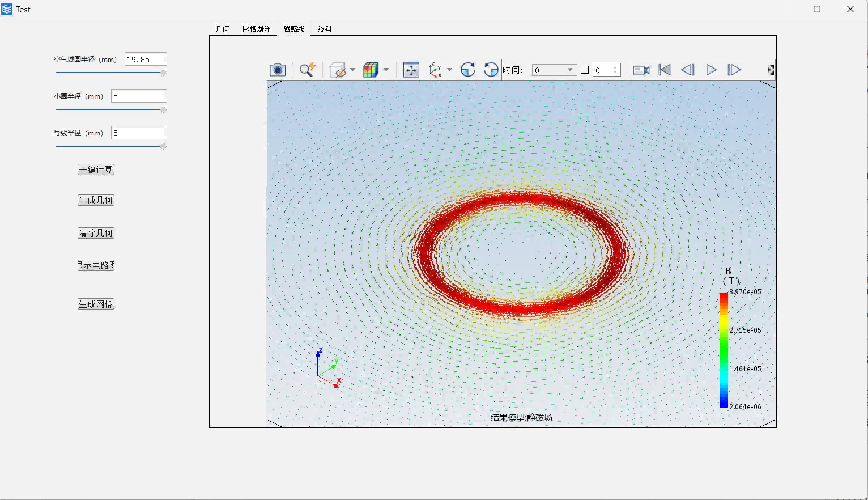Step back one animation frame
This screenshot has width=868, height=500.
(x=688, y=70)
